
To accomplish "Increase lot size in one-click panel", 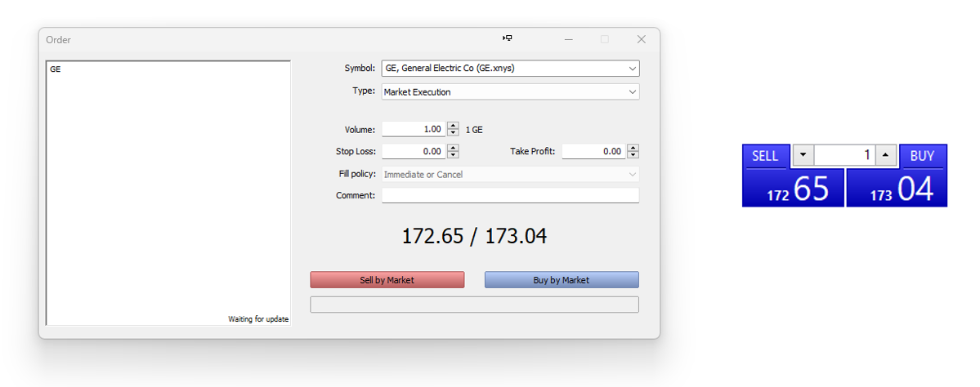I will (886, 156).
